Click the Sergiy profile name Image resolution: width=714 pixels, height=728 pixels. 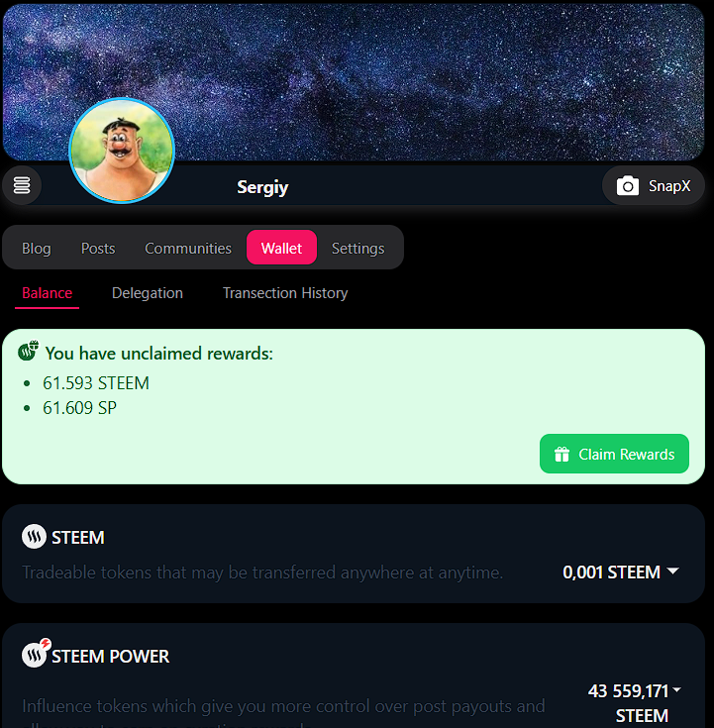click(x=262, y=187)
